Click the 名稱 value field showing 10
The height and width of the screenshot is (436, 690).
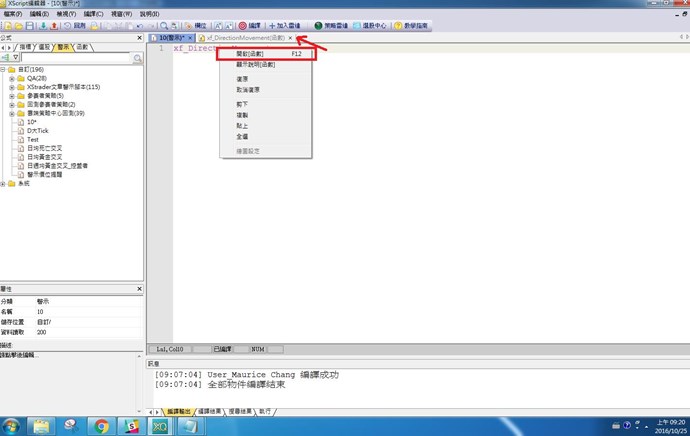coord(88,311)
